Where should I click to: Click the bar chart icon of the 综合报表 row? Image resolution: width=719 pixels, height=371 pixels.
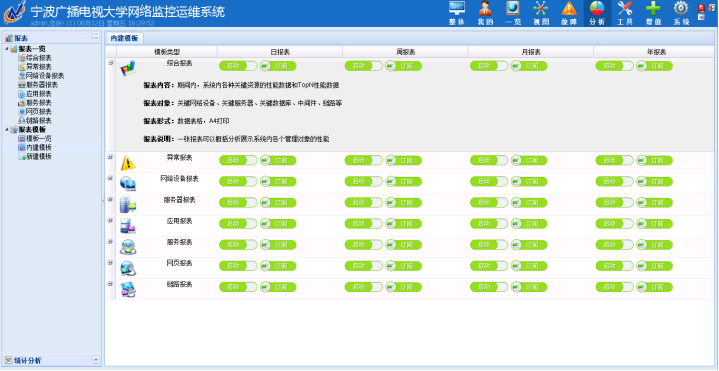pyautogui.click(x=128, y=68)
